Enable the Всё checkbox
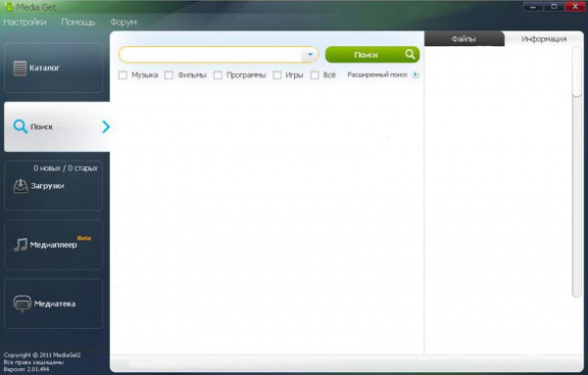This screenshot has width=588, height=375. click(x=315, y=75)
